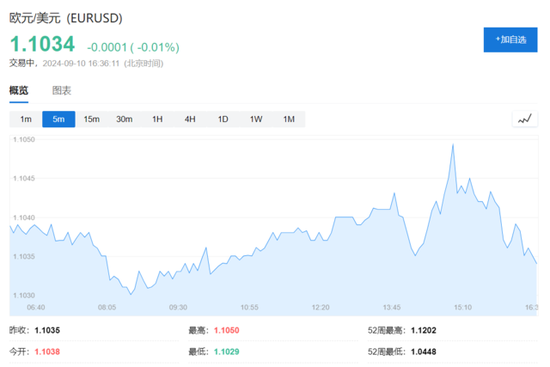Viewport: 550px width, 367px height.
Task: Switch chart to 4H interval
Action: pos(190,119)
